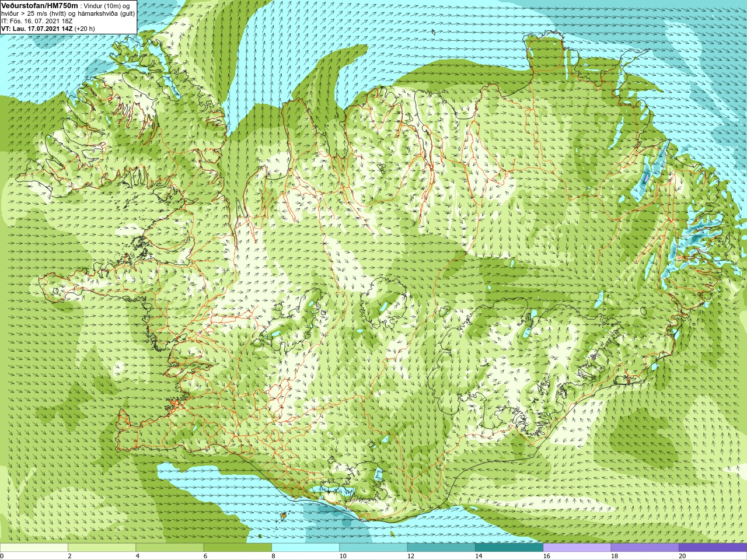Click the purple 18–20 m/s legend swatch
This screenshot has width=747, height=560.
tap(645, 548)
